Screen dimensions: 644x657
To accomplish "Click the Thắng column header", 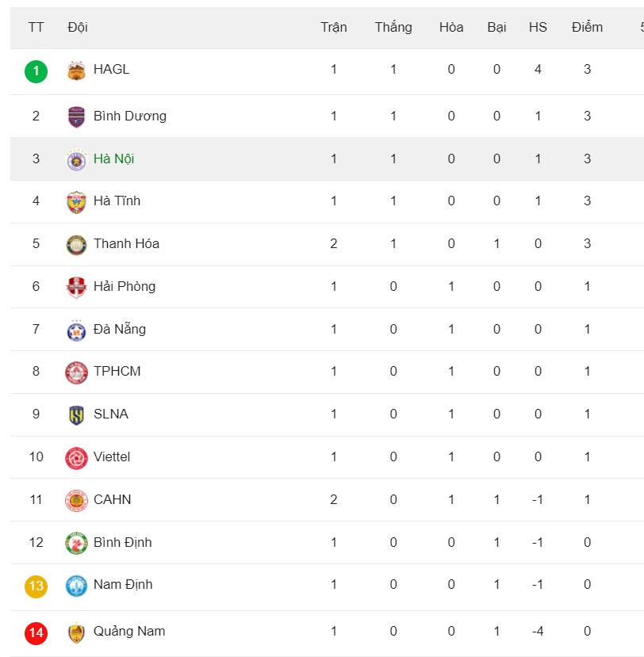I will tap(393, 27).
